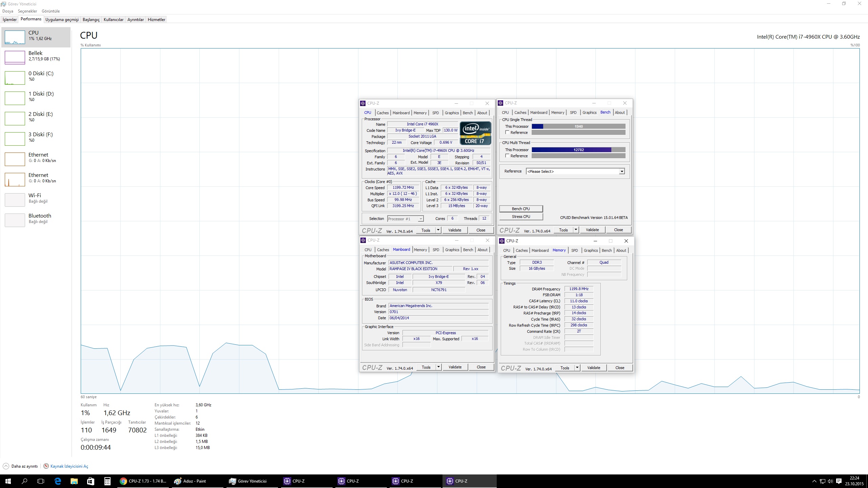Open Windows Start menu

(8, 481)
